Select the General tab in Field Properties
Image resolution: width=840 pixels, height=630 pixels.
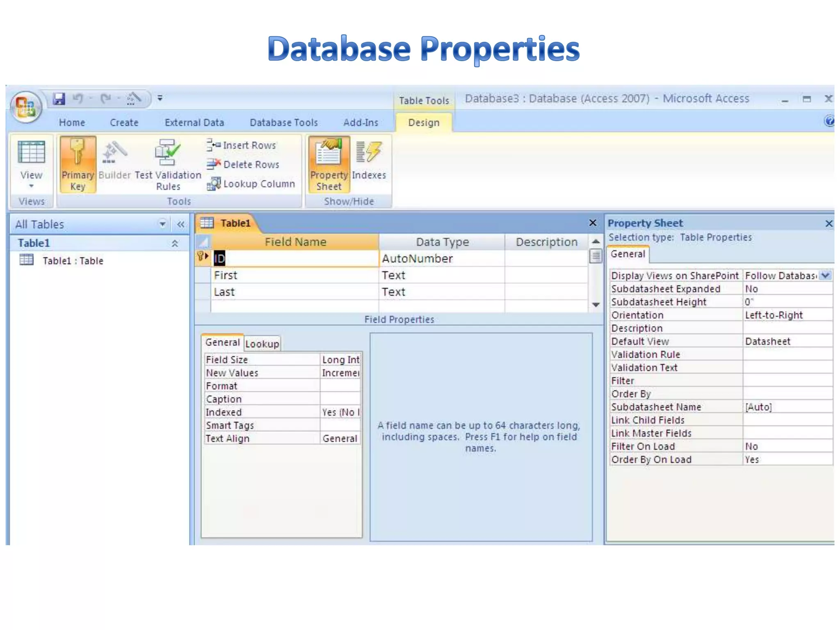222,342
